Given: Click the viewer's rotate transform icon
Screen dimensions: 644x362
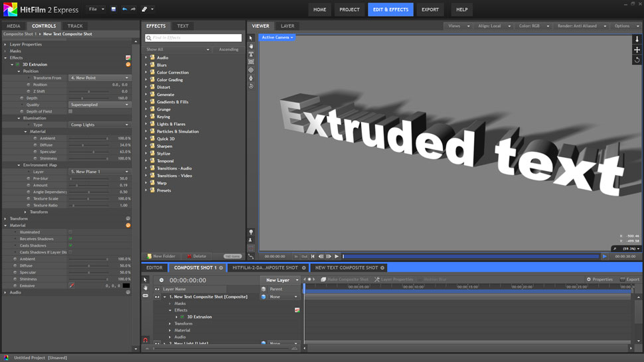Looking at the screenshot, I should [637, 60].
